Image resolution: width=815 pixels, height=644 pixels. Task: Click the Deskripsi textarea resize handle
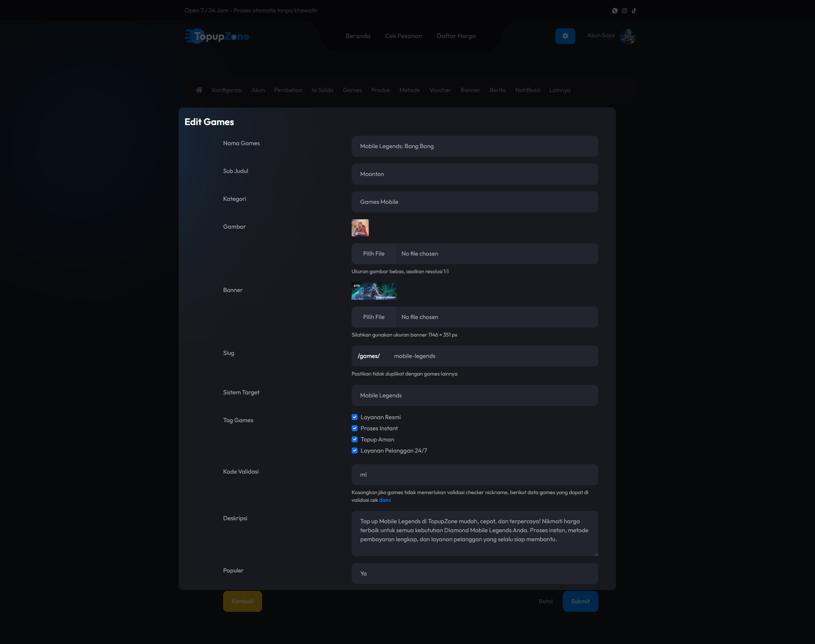(596, 554)
